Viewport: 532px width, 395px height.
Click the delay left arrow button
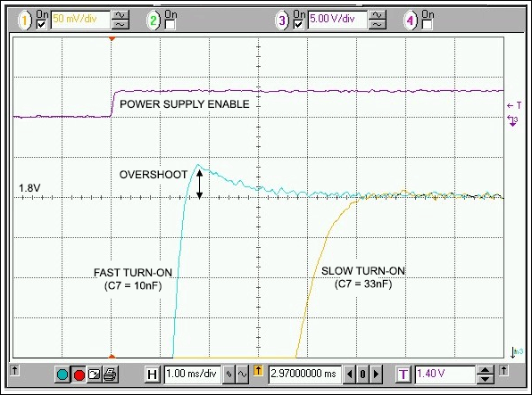349,374
